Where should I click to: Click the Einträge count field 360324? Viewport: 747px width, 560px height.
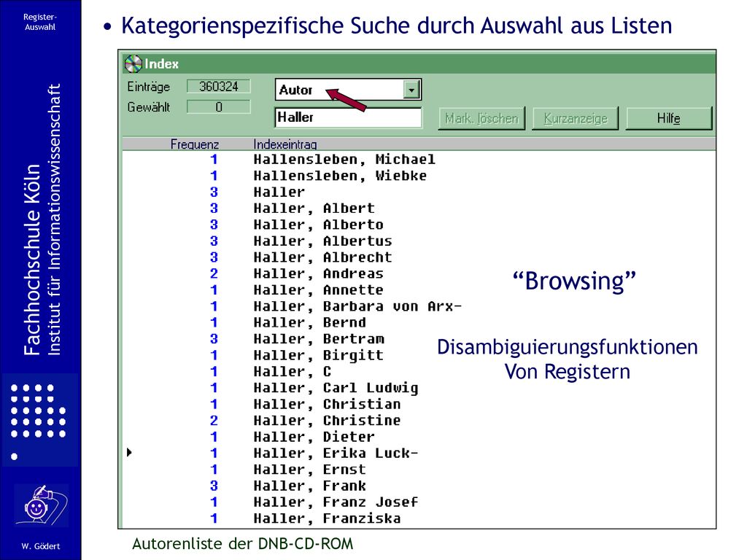[x=219, y=87]
